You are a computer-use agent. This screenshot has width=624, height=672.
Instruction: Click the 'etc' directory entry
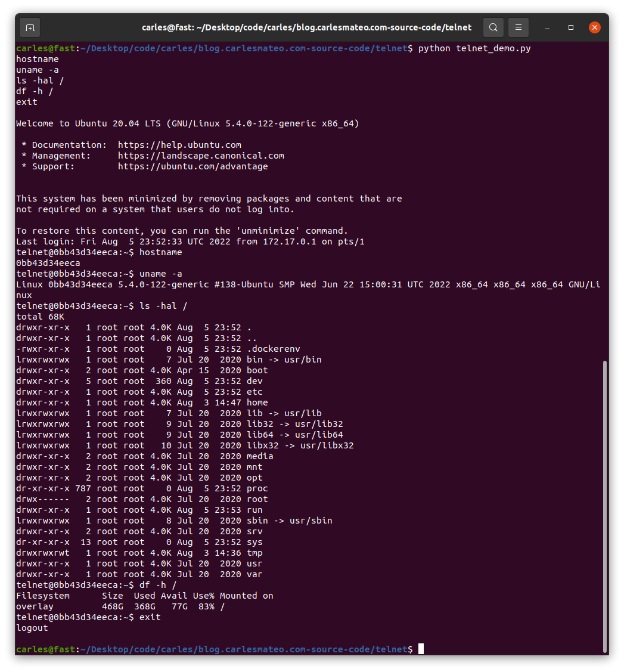(x=254, y=392)
